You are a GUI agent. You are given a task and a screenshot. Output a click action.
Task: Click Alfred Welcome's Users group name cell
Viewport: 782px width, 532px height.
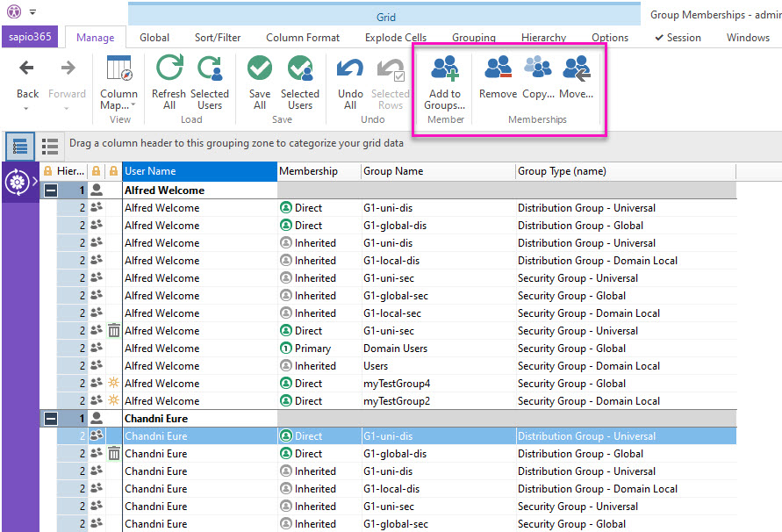coord(438,366)
